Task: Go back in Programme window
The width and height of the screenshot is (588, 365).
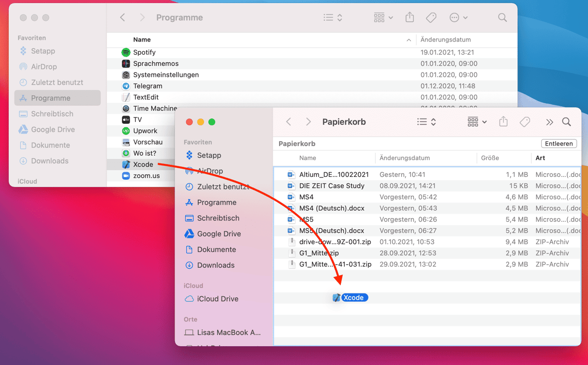Action: point(122,17)
